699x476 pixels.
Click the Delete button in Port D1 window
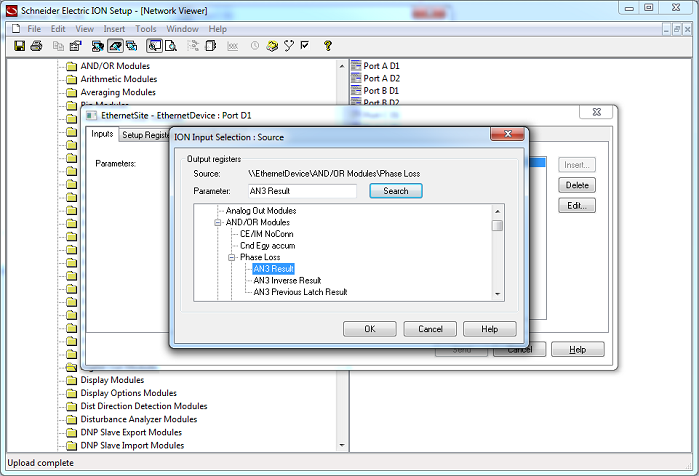tap(577, 185)
